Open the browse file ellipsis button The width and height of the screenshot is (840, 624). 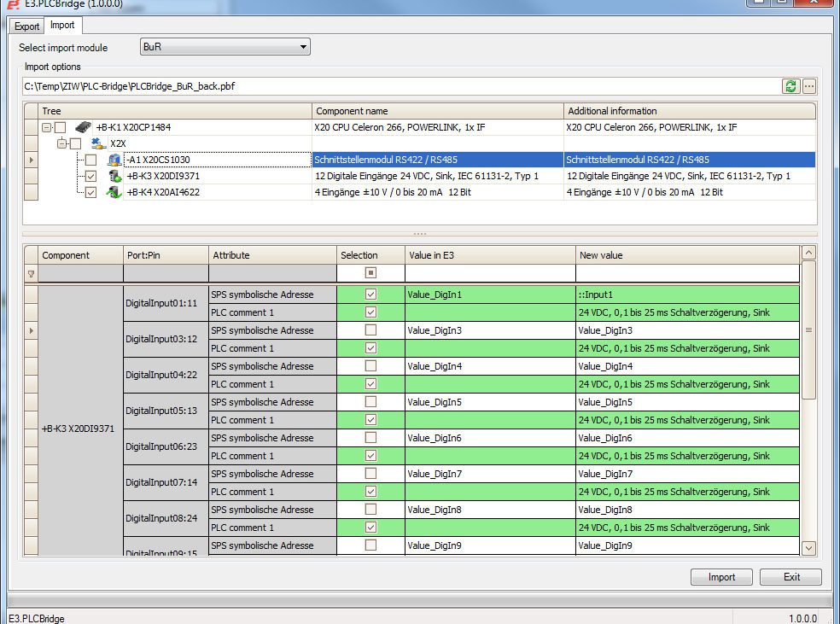click(809, 86)
